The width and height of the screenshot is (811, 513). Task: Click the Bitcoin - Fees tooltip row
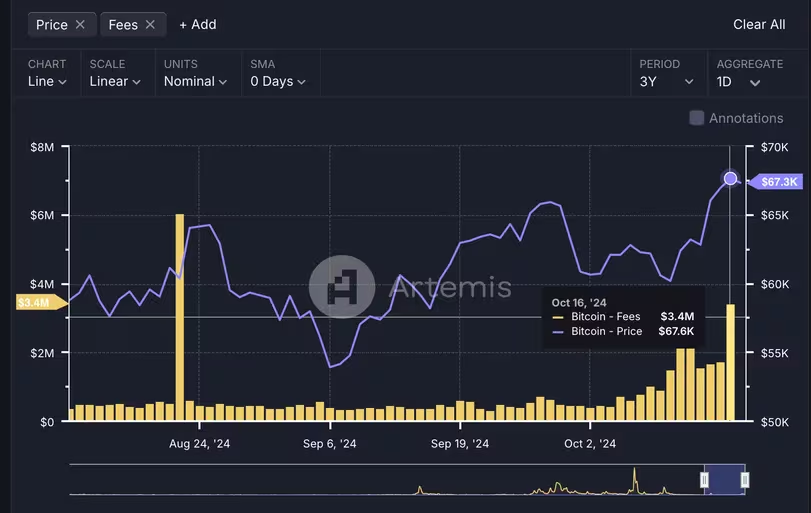point(623,316)
